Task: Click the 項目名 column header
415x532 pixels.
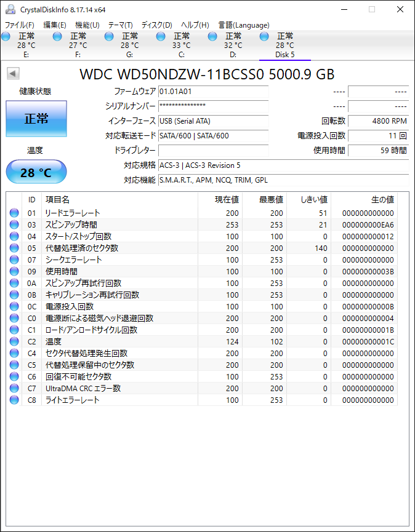Action: tap(119, 200)
